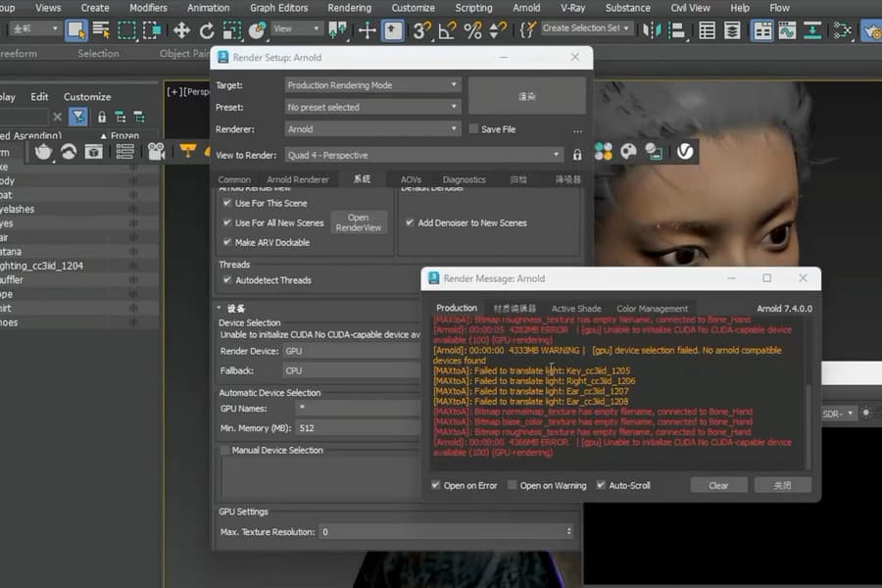Toggle Add Denoiser to New Scenes

click(410, 222)
